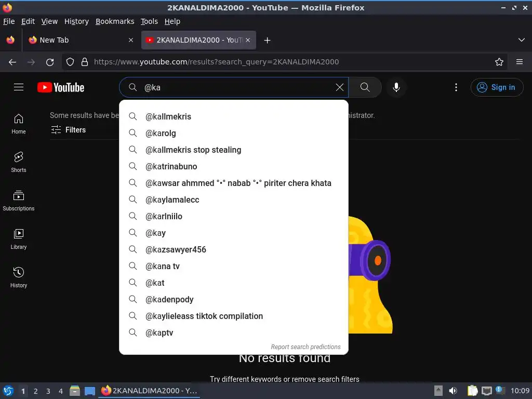Viewport: 532px width, 399px height.
Task: Select suggestion @kat
Action: 234,283
